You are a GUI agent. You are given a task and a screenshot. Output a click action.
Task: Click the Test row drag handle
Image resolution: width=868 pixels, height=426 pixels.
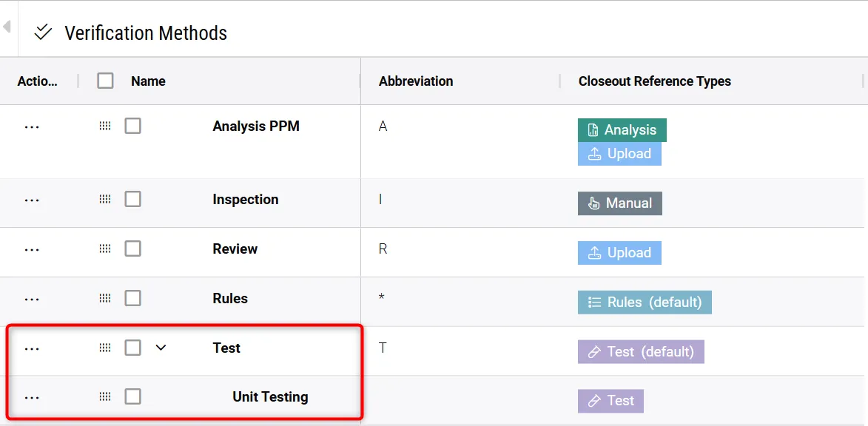105,348
